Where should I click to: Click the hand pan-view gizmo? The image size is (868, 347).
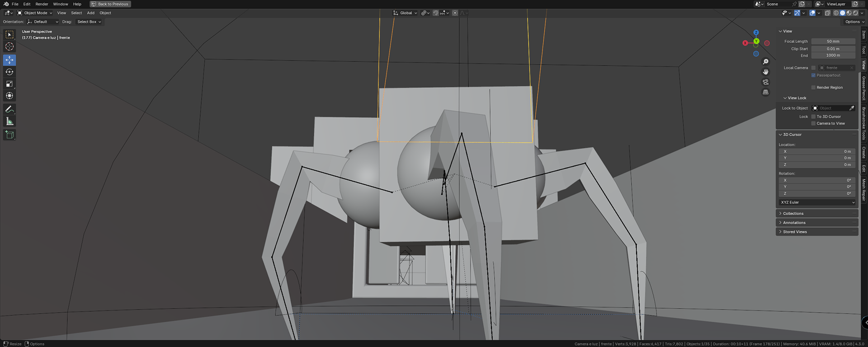(766, 72)
